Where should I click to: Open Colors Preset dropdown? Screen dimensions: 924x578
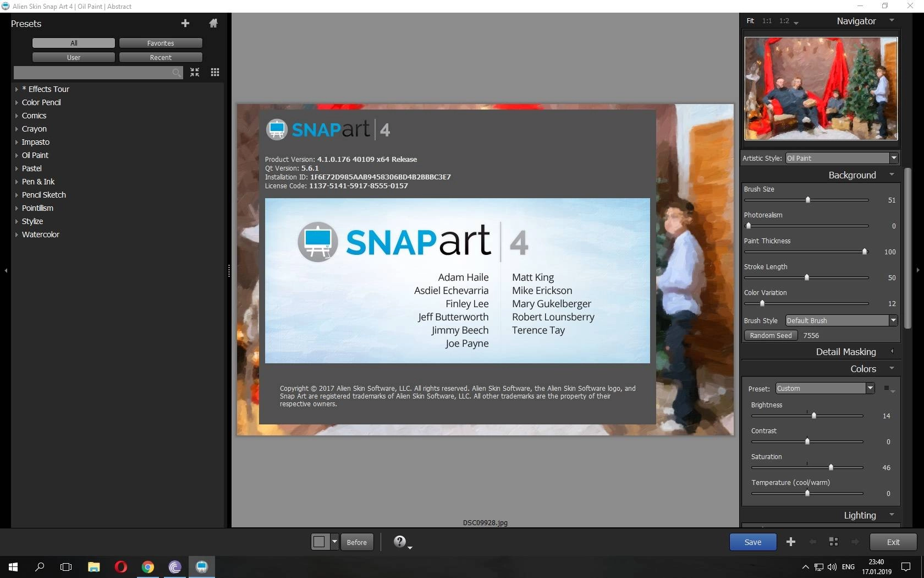coord(825,388)
